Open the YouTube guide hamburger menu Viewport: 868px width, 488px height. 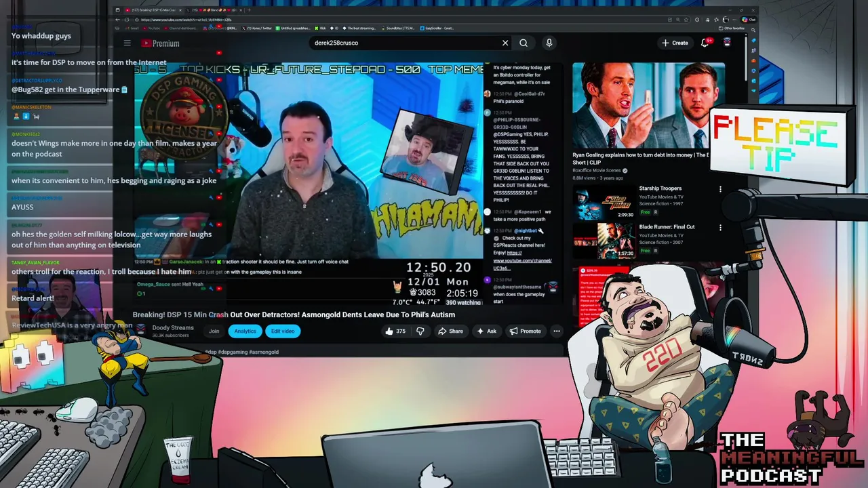(x=127, y=43)
